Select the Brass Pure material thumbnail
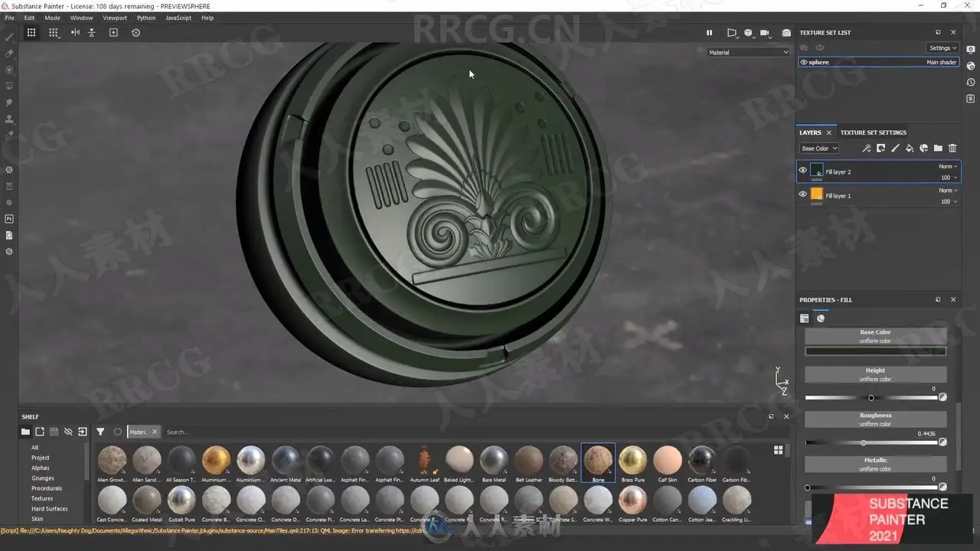 632,464
